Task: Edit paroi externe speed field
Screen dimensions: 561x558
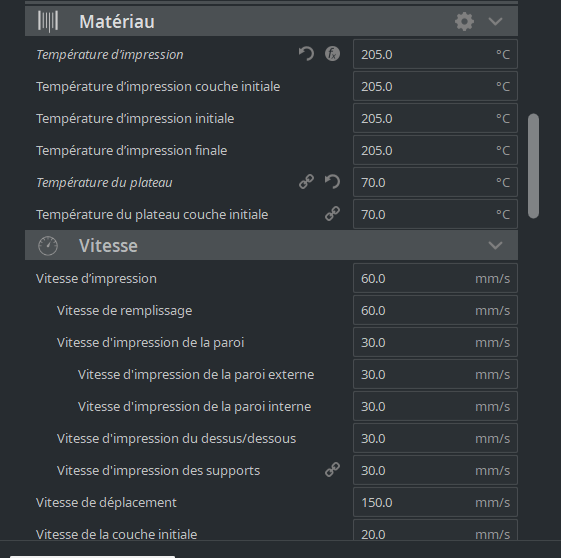Action: 435,374
